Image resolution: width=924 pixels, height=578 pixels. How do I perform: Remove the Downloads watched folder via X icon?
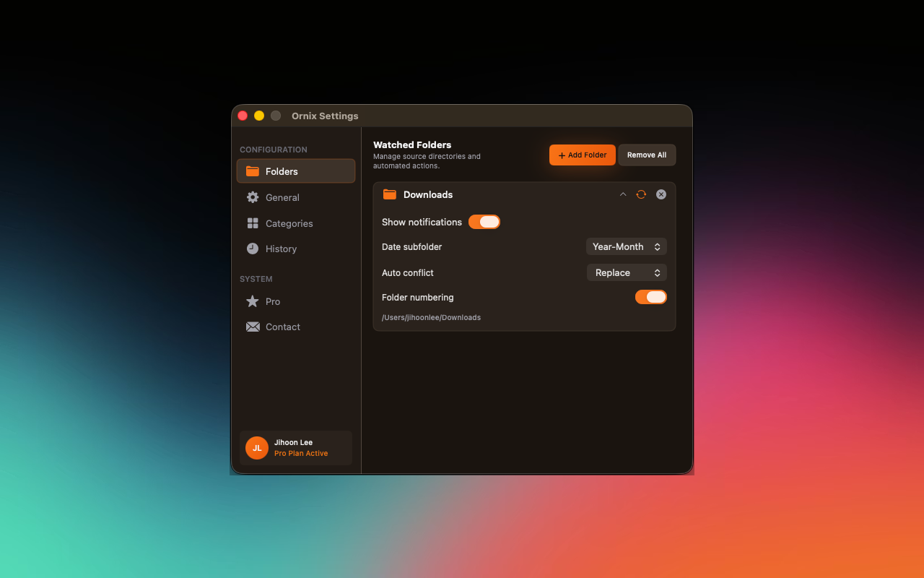click(661, 194)
